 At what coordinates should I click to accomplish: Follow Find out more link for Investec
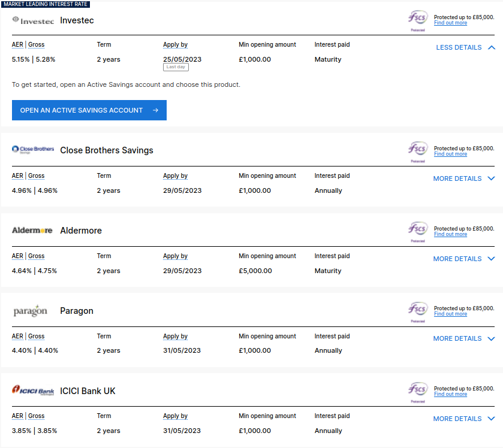point(450,23)
